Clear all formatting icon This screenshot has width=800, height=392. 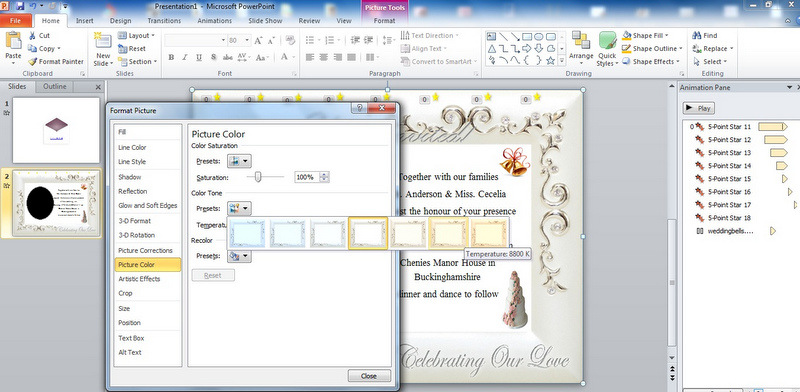pos(290,40)
